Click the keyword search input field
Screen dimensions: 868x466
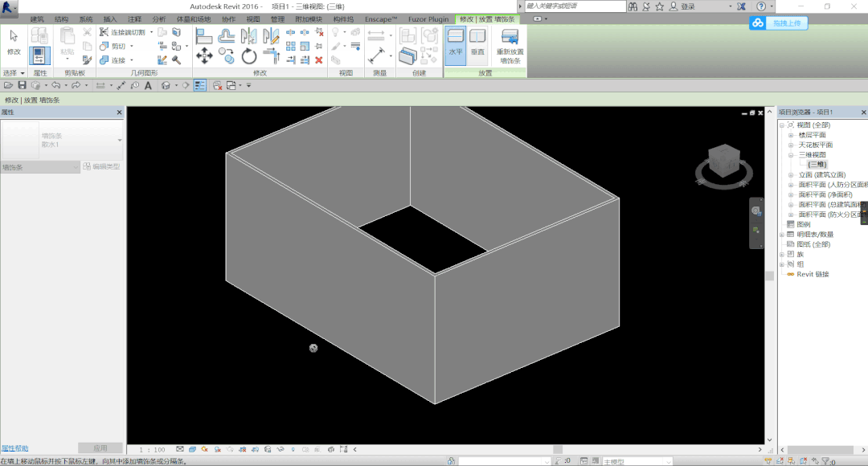tap(575, 6)
